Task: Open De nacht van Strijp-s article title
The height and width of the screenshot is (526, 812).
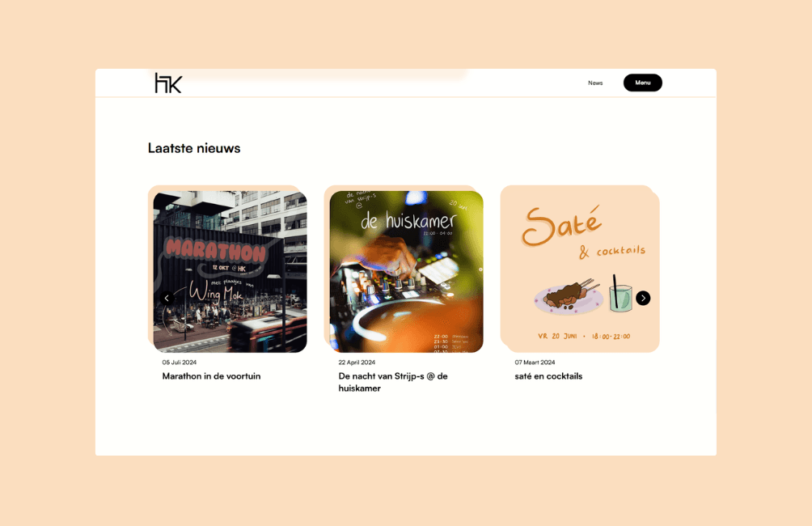Action: 393,382
